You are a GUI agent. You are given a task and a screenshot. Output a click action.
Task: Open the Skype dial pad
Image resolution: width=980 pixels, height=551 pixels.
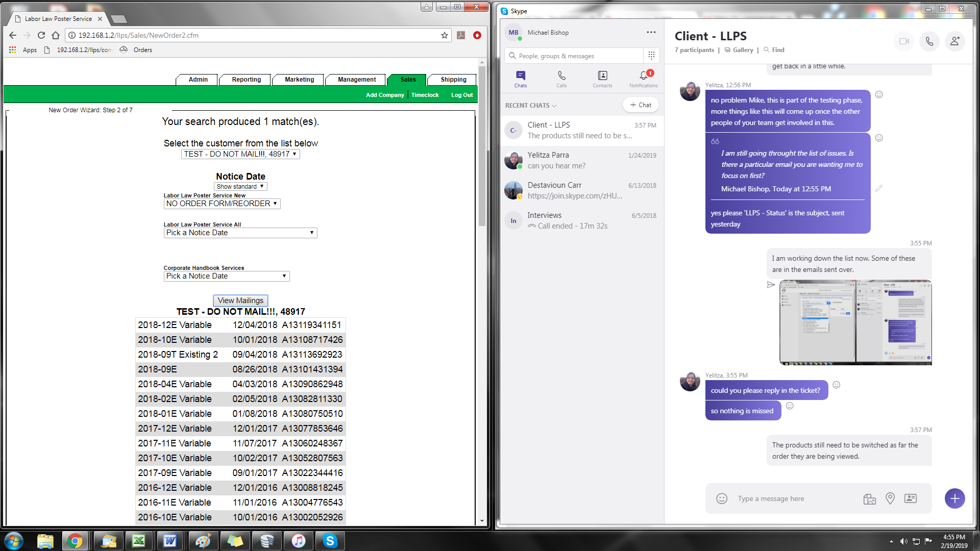coord(651,56)
